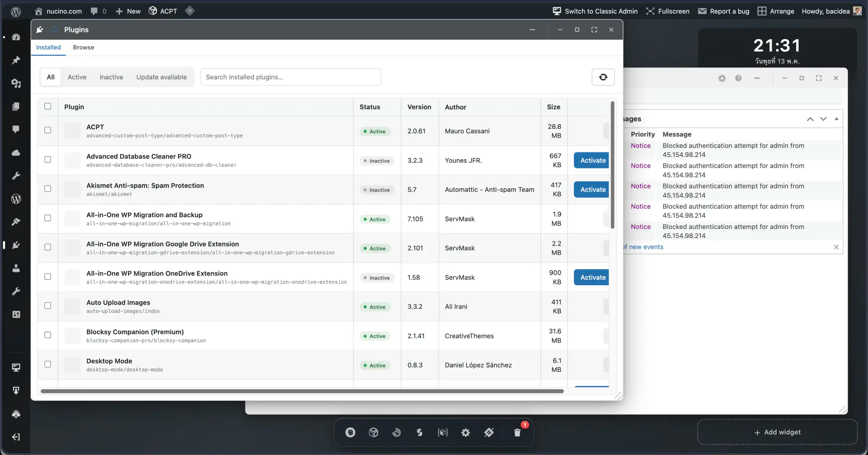Switch to the Installed tab
Image resolution: width=868 pixels, height=455 pixels.
(x=48, y=47)
